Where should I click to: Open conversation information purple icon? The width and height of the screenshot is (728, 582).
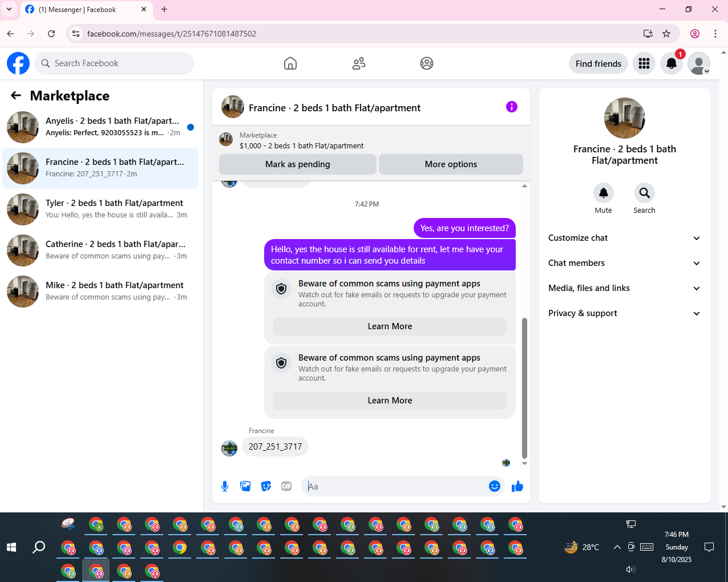point(512,107)
